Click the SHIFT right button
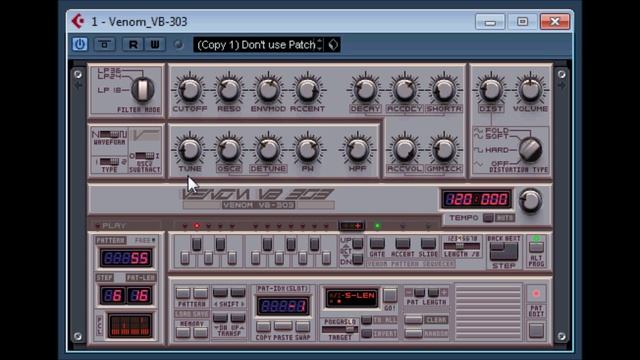This screenshot has width=640, height=360. pyautogui.click(x=238, y=292)
